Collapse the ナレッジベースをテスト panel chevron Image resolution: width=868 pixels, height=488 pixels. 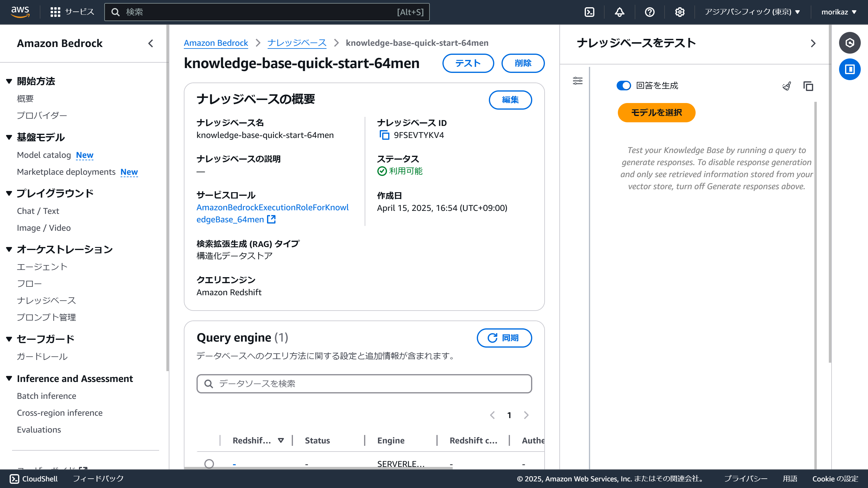pyautogui.click(x=813, y=43)
